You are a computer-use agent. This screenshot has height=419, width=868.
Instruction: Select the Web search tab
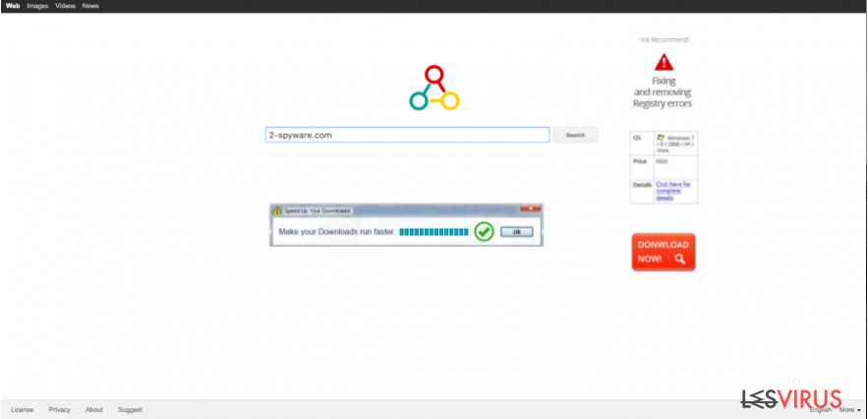[x=13, y=6]
